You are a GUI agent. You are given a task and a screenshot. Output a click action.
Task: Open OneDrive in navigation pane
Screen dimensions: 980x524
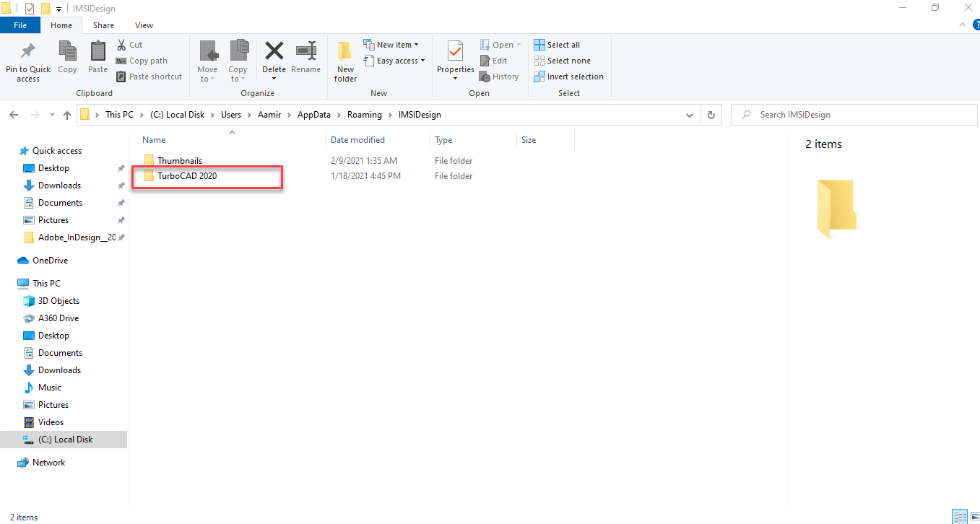pos(50,261)
